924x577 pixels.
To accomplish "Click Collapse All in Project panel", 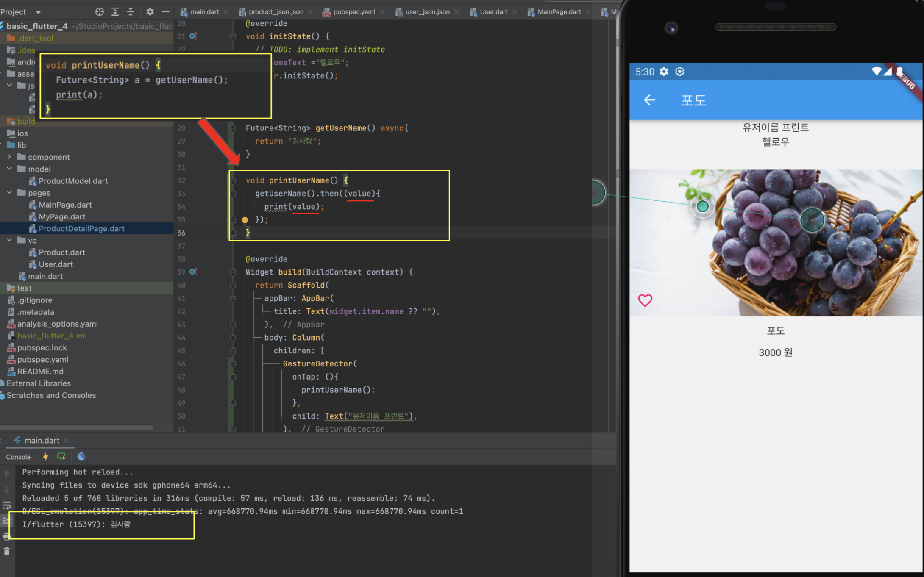I will [x=131, y=12].
